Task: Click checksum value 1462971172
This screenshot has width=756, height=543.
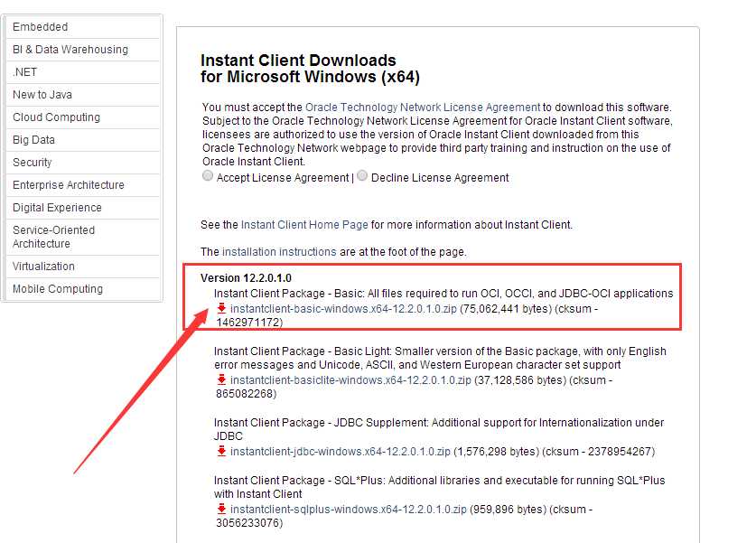Action: (247, 323)
